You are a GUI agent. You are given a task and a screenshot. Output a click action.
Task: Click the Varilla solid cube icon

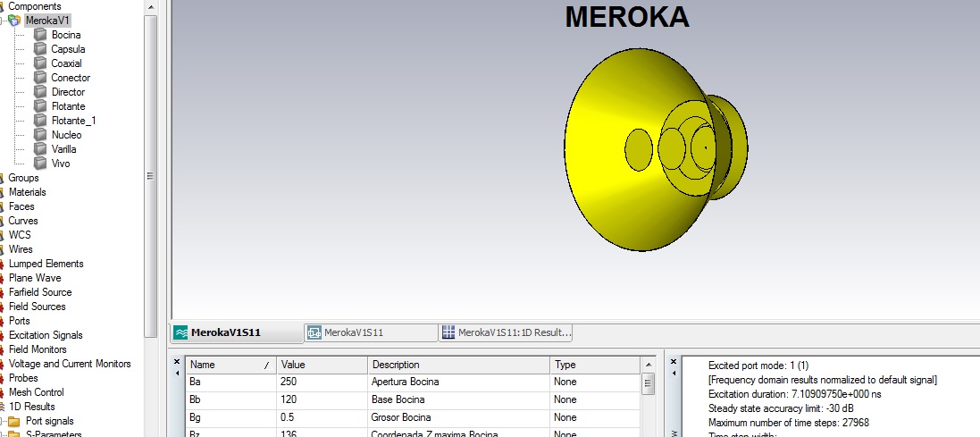tap(40, 148)
